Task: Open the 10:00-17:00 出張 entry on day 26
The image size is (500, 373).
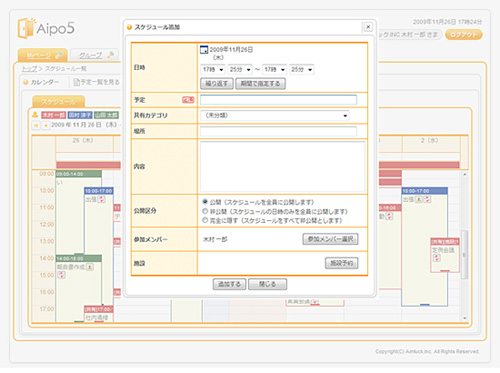Action: [x=99, y=191]
